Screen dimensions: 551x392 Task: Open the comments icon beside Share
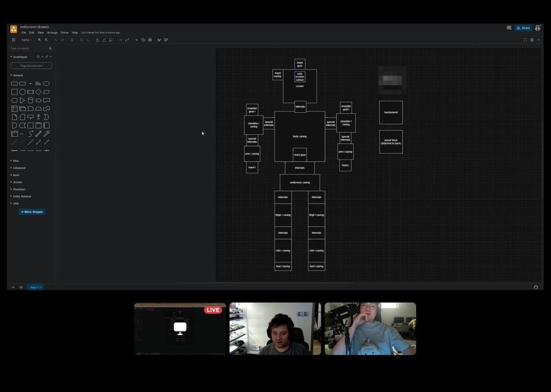[509, 28]
